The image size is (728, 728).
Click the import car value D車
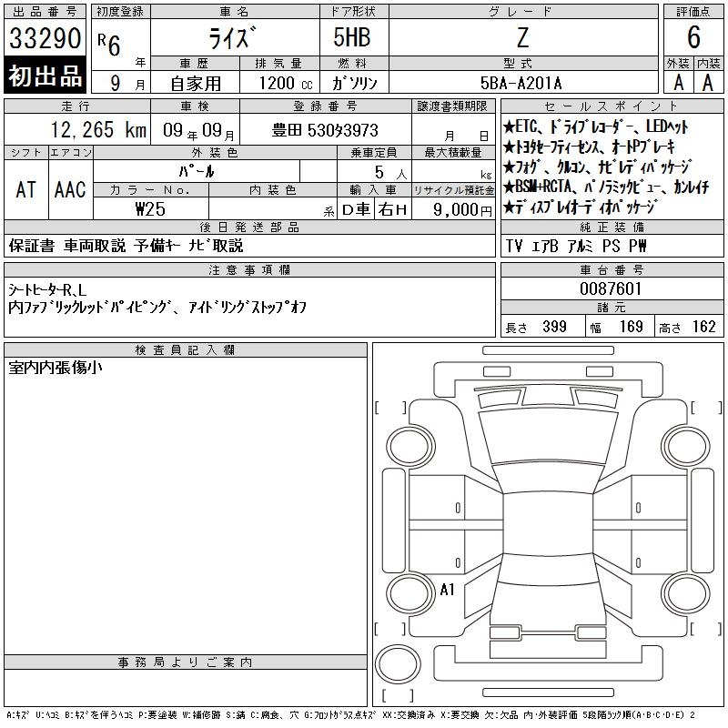click(x=356, y=209)
